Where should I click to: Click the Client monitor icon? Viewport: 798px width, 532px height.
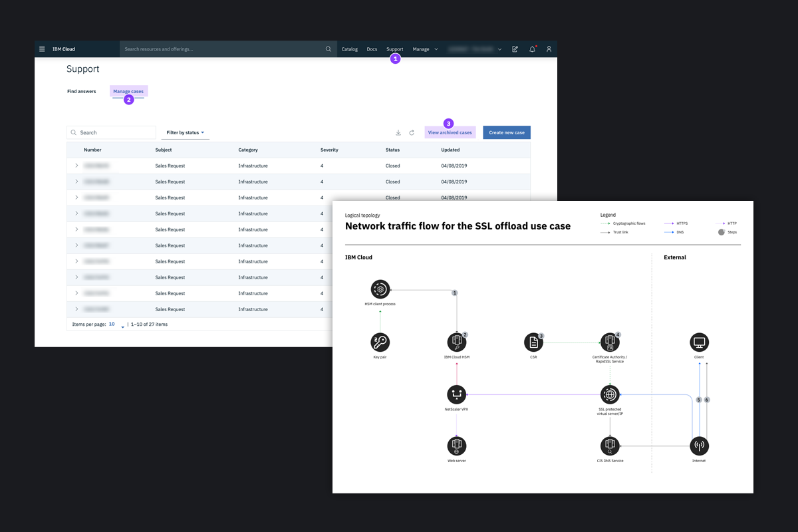coord(699,342)
